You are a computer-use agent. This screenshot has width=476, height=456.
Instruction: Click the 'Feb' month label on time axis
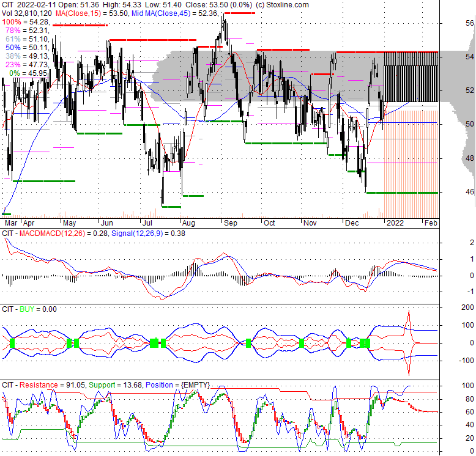[431, 223]
